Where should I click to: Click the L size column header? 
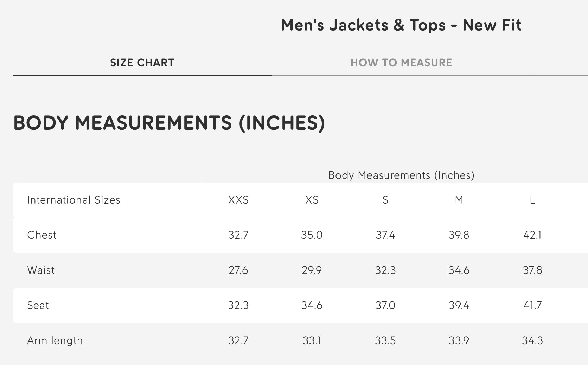pos(532,200)
